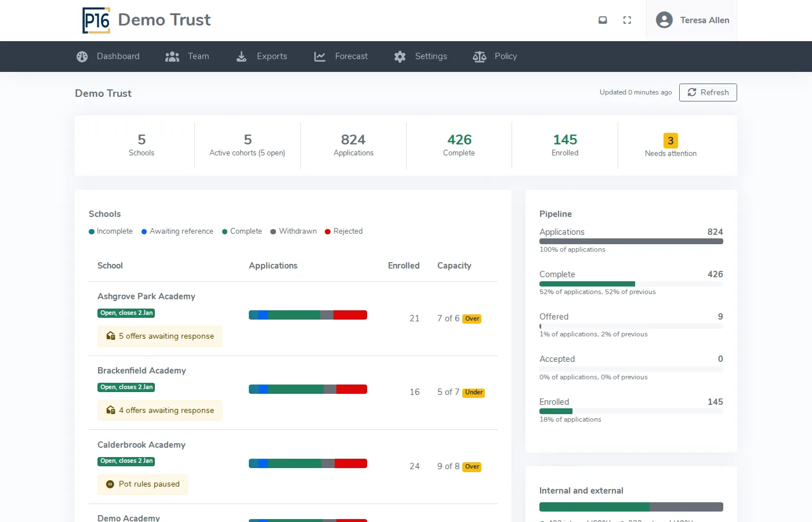The image size is (812, 522).
Task: Click Calderbrook Academy applications status bar
Action: [x=308, y=463]
